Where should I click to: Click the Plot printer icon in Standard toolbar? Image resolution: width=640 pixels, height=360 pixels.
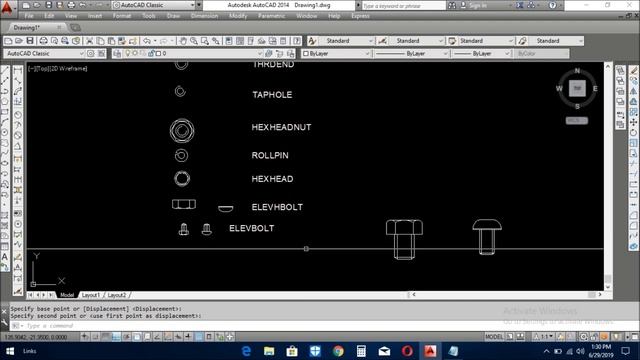point(43,41)
